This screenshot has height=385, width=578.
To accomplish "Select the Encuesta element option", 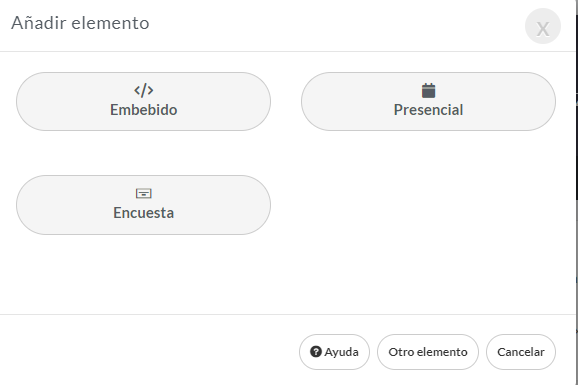I will [143, 205].
